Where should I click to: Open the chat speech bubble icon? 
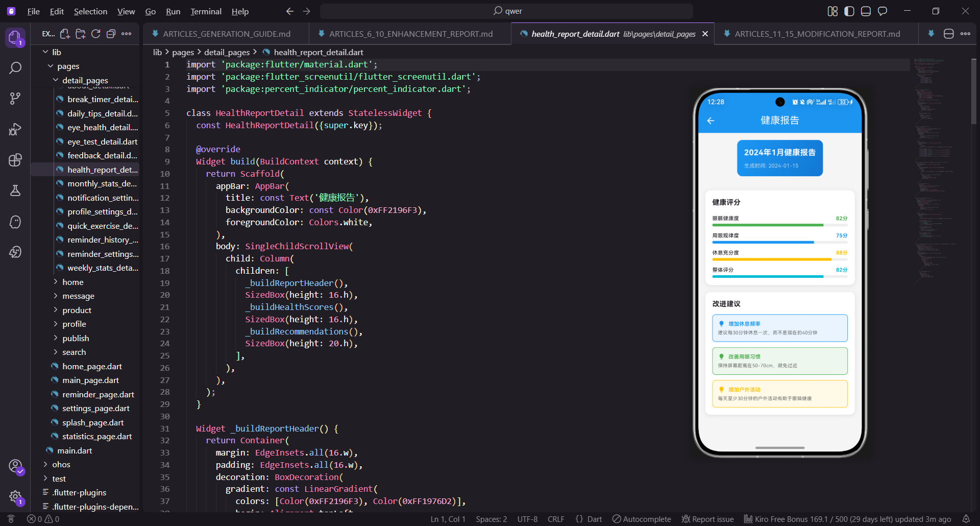coord(883,11)
